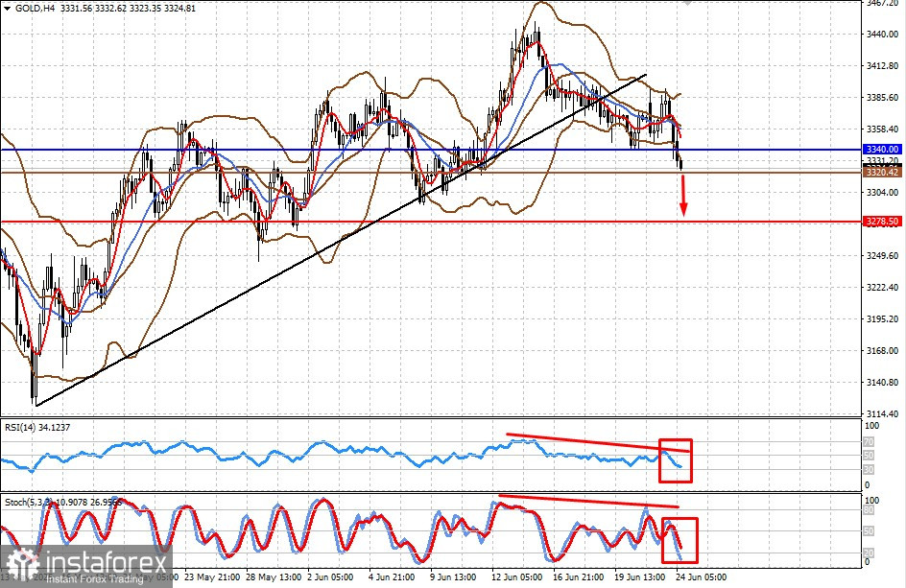Select the brown 3320.42 price level tag
906x588 pixels.
(882, 173)
